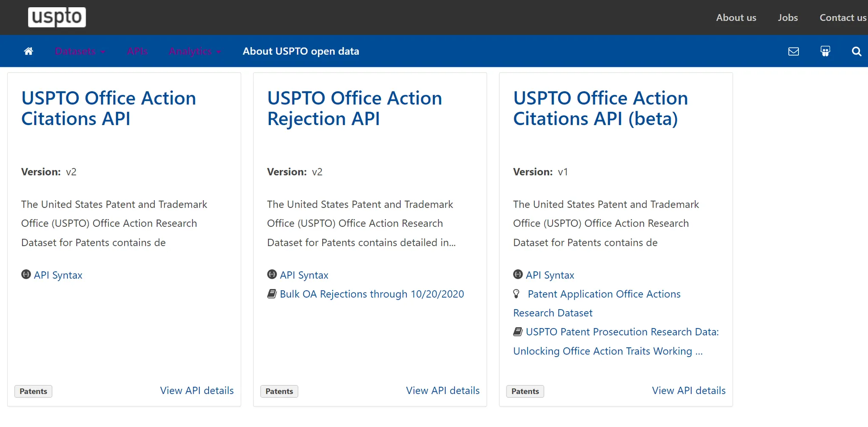The image size is (868, 427).
Task: Click API Syntax icon in Rejection API card
Action: pos(272,275)
